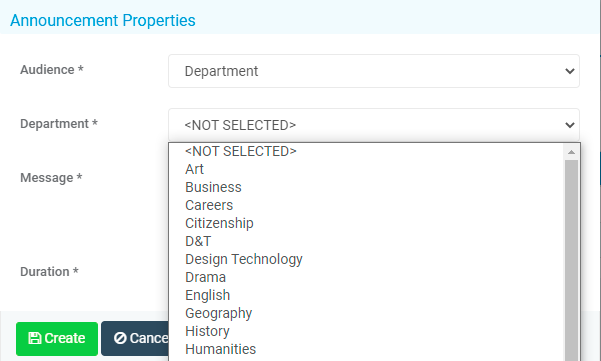This screenshot has height=361, width=601.
Task: Select Humanities option
Action: click(x=367, y=349)
